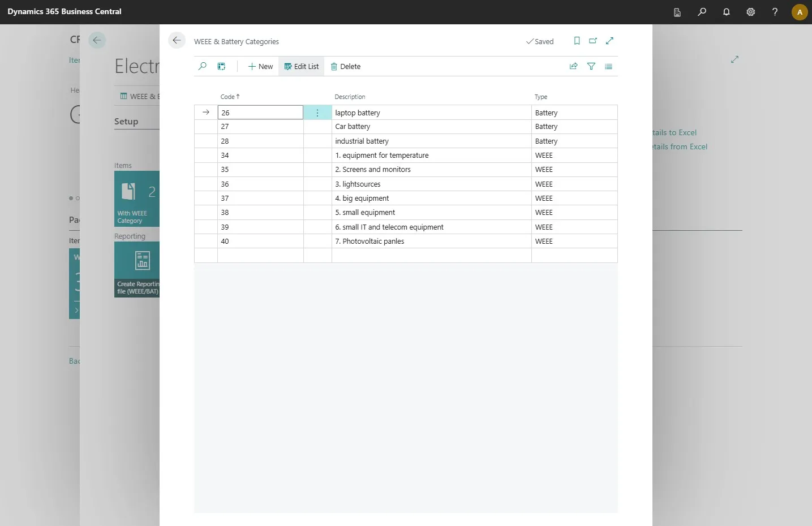
Task: Click '3. lightsources' cell
Action: 432,184
